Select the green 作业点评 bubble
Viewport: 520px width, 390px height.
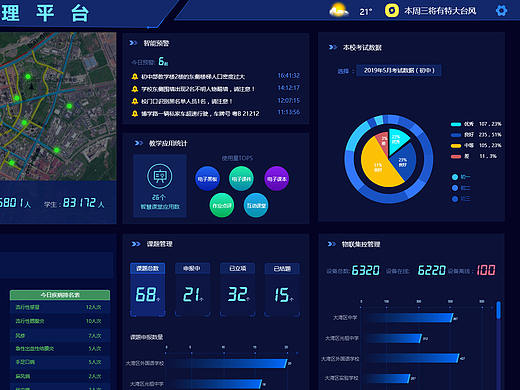coord(222,205)
